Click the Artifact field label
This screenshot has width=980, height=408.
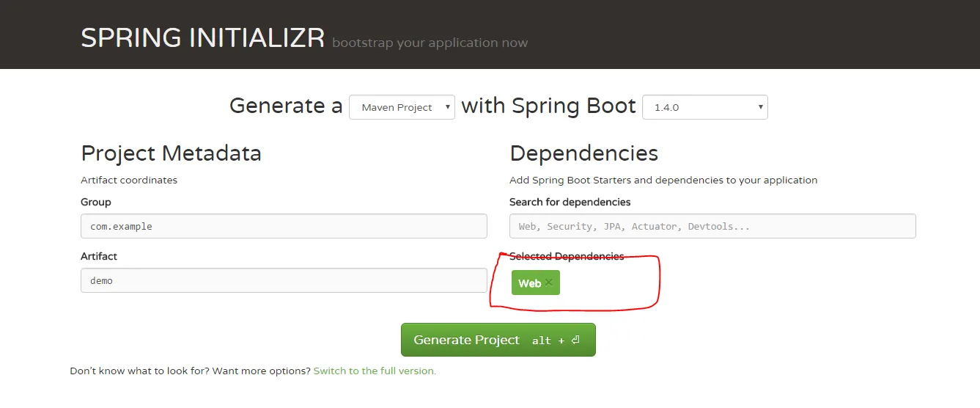99,256
